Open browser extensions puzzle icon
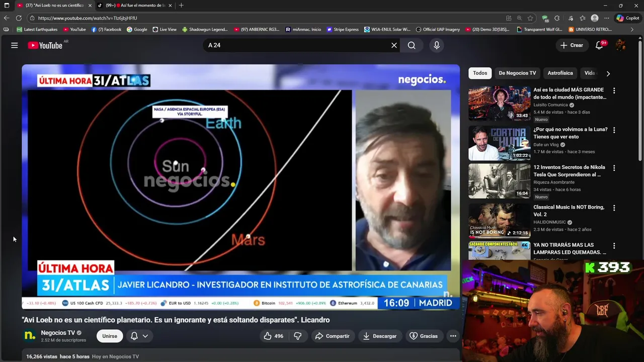644x362 pixels. (x=557, y=18)
